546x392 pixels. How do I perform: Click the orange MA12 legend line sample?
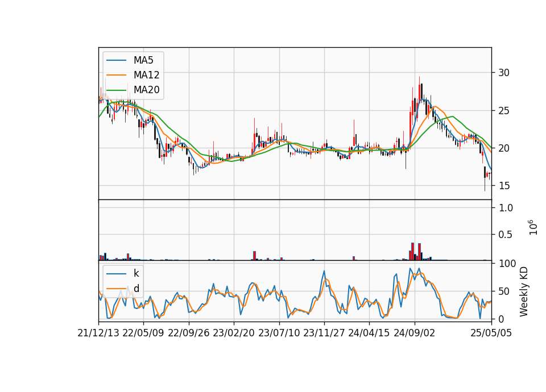[116, 75]
